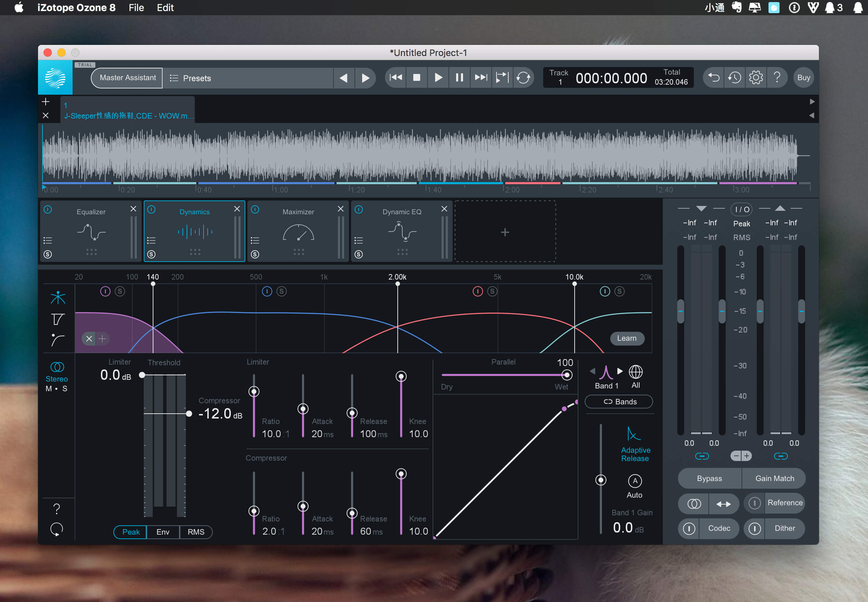Solo Band 3 in crossover
Image resolution: width=868 pixels, height=602 pixels.
(x=492, y=291)
